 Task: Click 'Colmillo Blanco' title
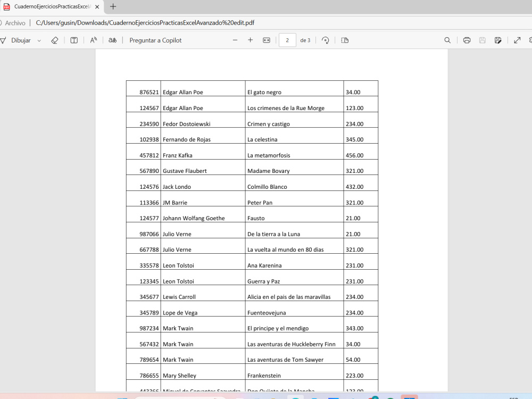tap(267, 187)
